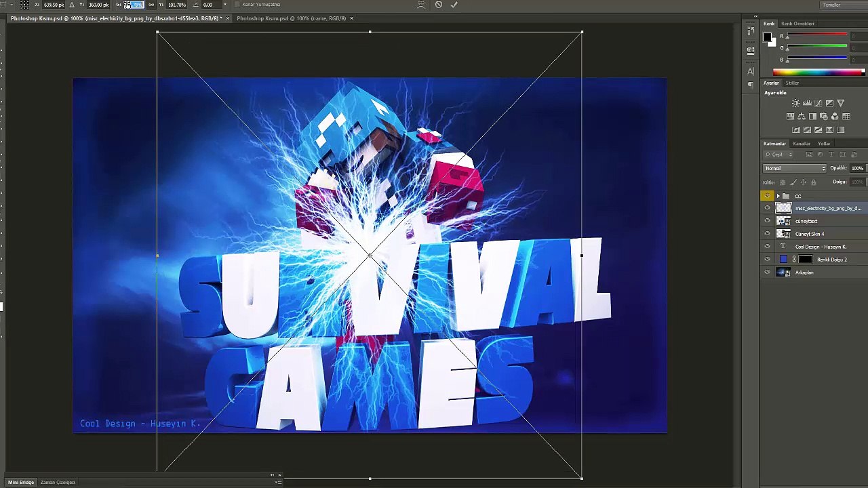Open the Opaklık value dropdown arrow
868x488 pixels.
866,168
